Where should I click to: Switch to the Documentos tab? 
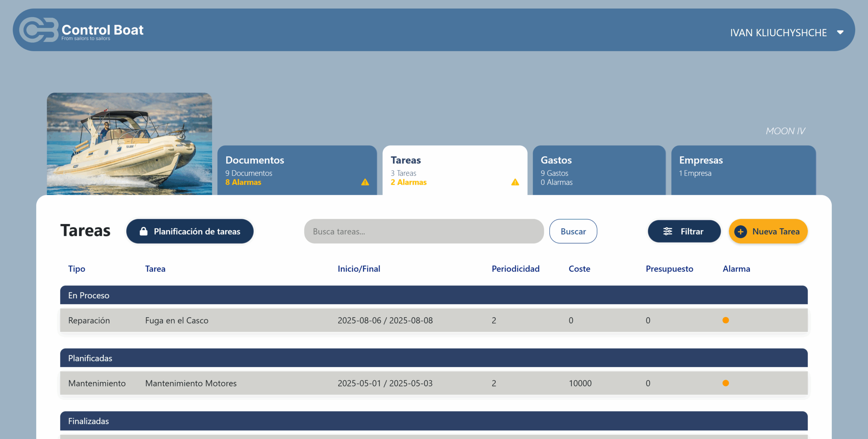pos(297,170)
